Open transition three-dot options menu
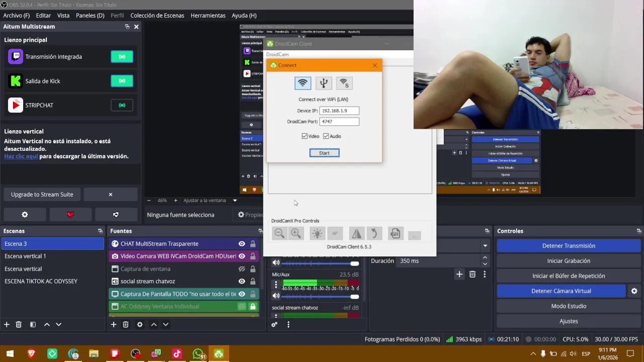The height and width of the screenshot is (362, 644). click(x=485, y=274)
